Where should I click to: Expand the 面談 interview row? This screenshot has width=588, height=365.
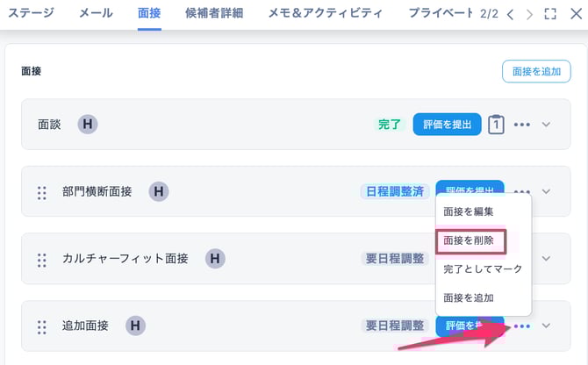point(547,125)
